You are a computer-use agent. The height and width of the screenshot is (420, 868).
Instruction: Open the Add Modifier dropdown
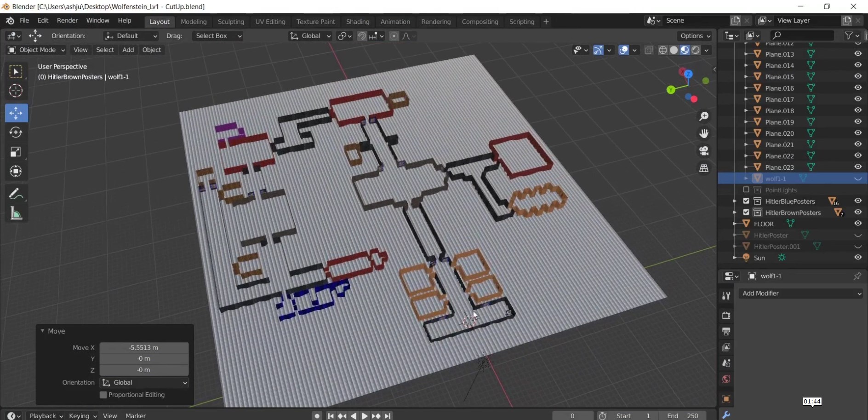pos(801,293)
